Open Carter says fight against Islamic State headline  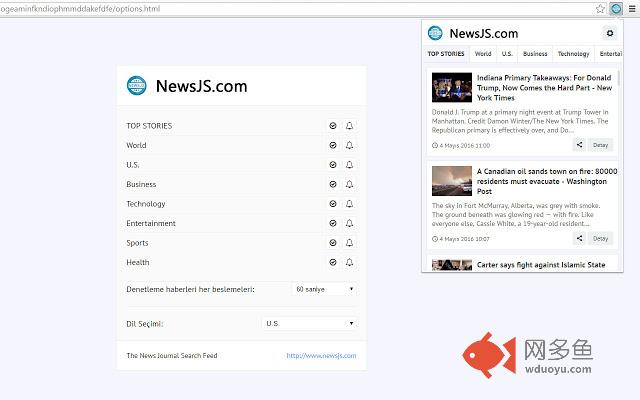(x=541, y=265)
